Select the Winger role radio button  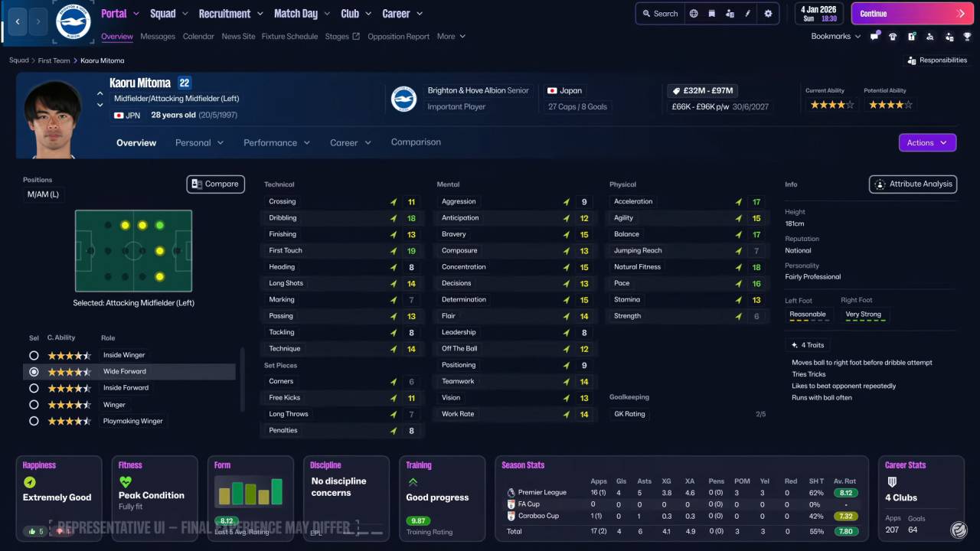(34, 404)
